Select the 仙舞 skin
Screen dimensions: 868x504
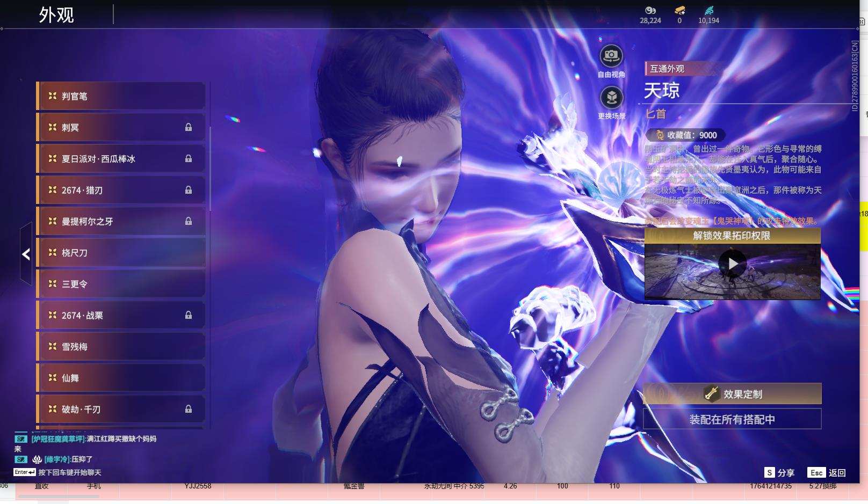coord(121,378)
